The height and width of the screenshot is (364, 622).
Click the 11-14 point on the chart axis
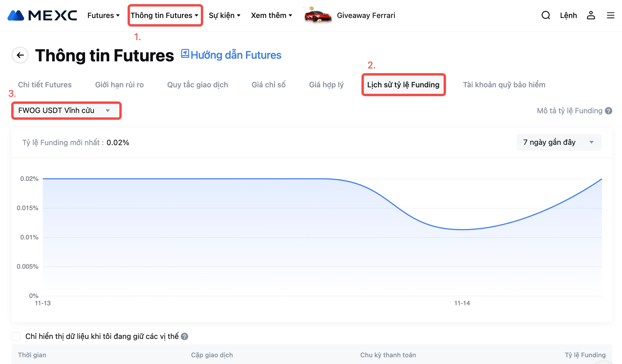point(462,303)
